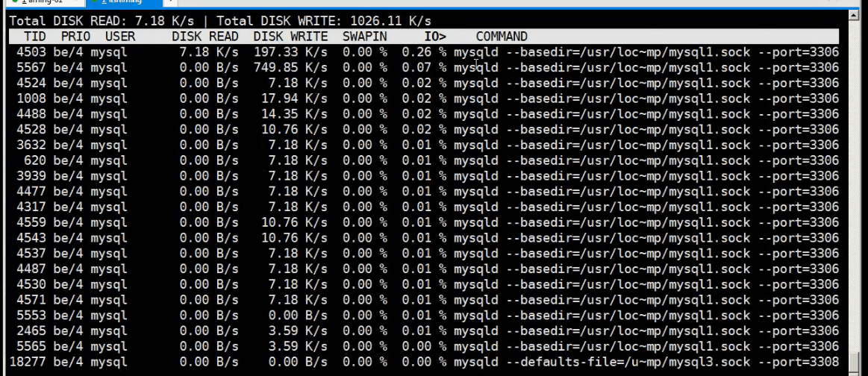Click the scrollbar up arrow of the terminal
This screenshot has height=376, width=868.
853,15
